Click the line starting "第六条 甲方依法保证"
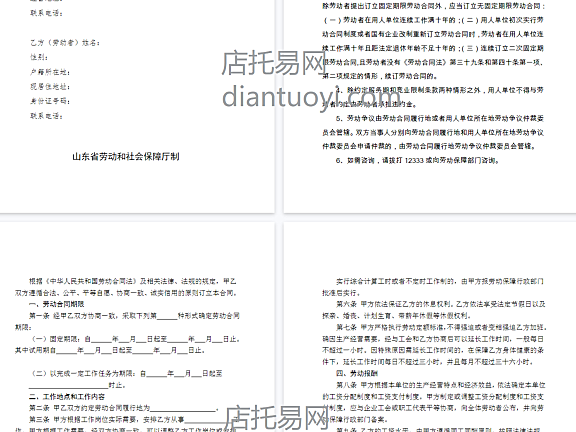The height and width of the screenshot is (432, 576). coord(441,304)
